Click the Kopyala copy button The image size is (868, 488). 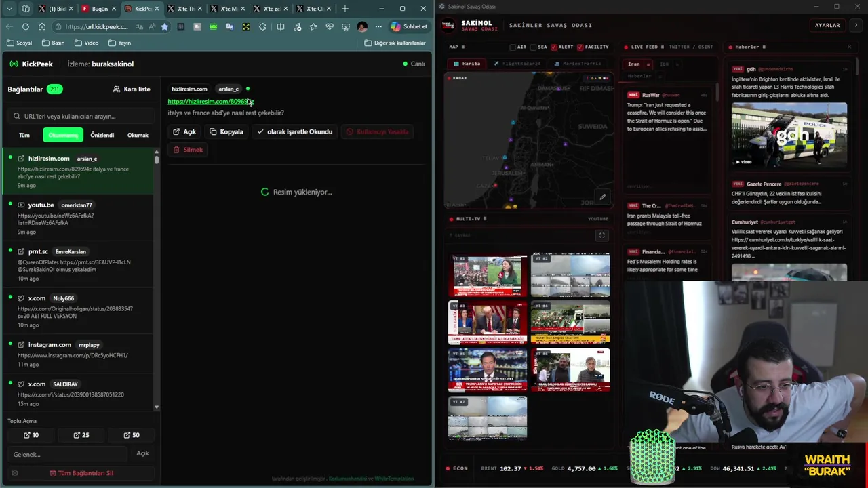click(x=226, y=131)
